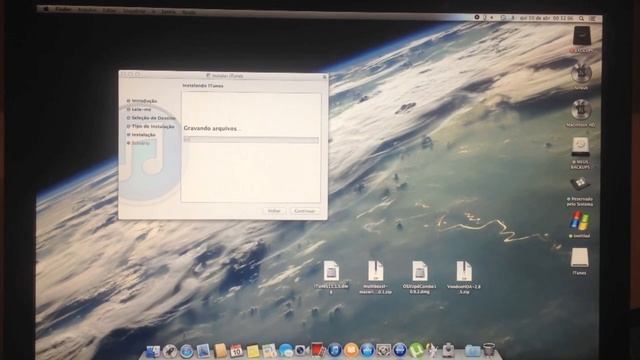Image resolution: width=640 pixels, height=360 pixels.
Task: Open the Apple menu
Action: (46, 9)
